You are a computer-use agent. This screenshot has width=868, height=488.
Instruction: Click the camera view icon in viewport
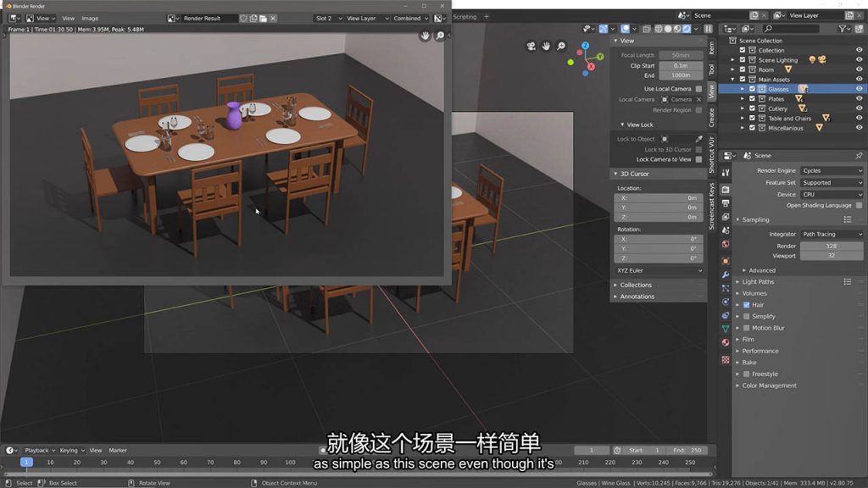point(531,46)
